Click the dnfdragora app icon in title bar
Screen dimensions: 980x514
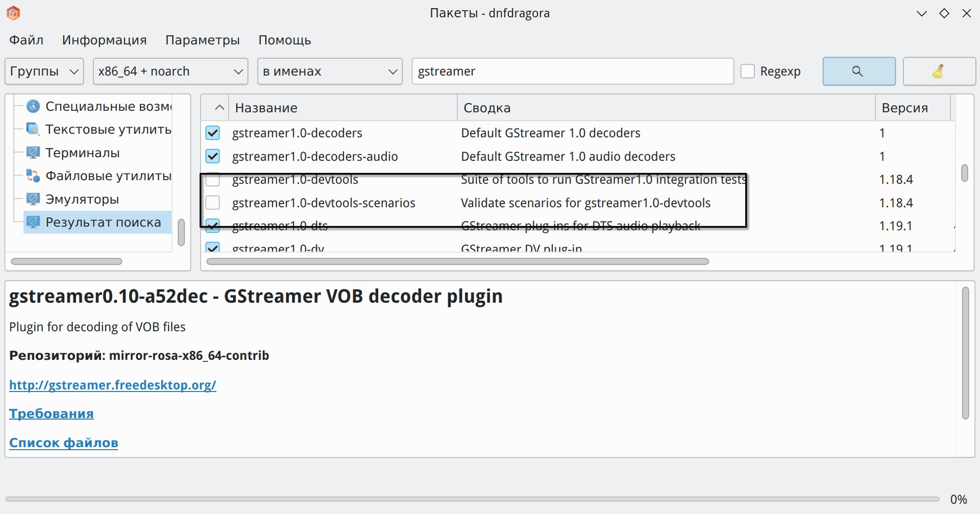[13, 13]
